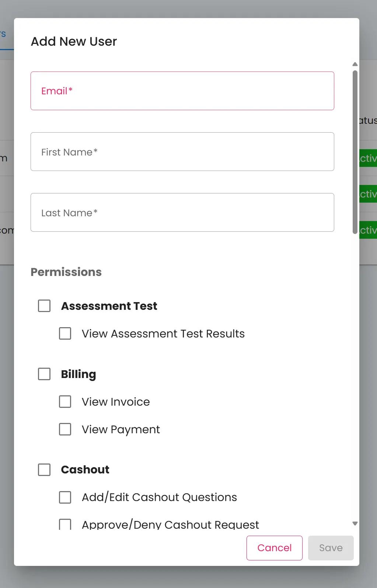Check Add/Edit Cashout Questions permission
The height and width of the screenshot is (588, 377).
tap(65, 497)
